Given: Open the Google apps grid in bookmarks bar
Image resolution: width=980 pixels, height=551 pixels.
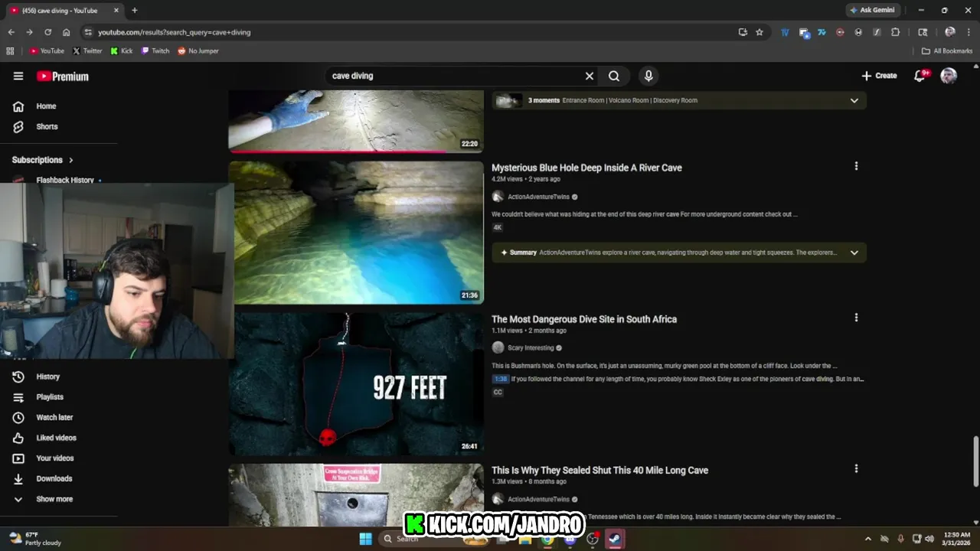Looking at the screenshot, I should (10, 51).
